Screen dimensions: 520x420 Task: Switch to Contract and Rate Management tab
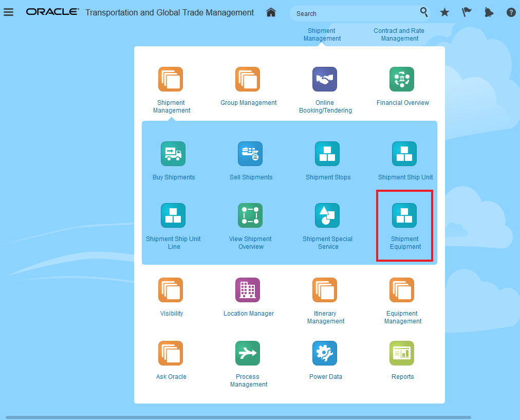(x=399, y=34)
